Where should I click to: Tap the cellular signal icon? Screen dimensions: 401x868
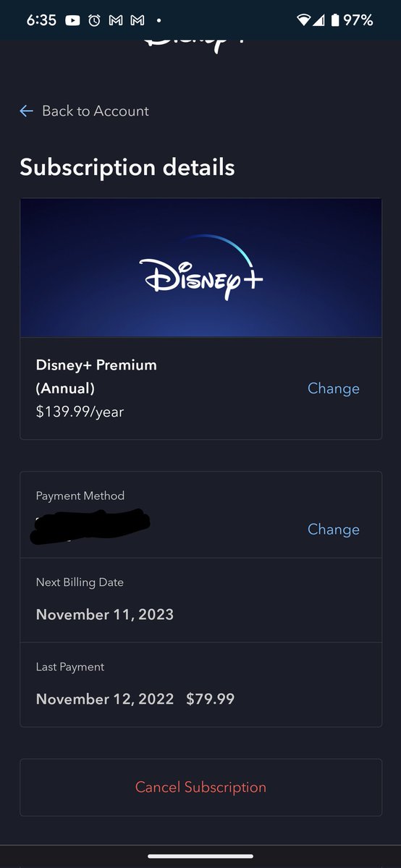point(318,20)
